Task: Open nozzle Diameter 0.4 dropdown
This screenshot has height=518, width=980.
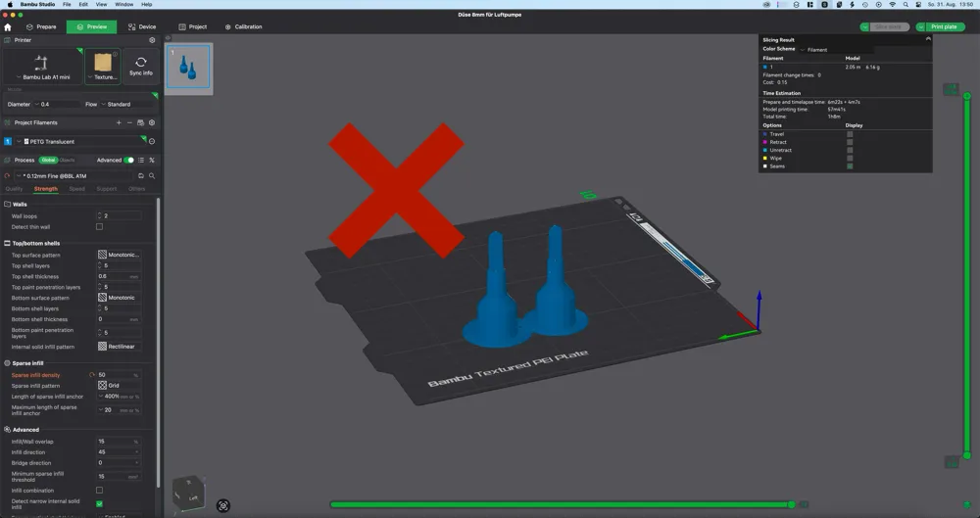Action: pos(57,105)
